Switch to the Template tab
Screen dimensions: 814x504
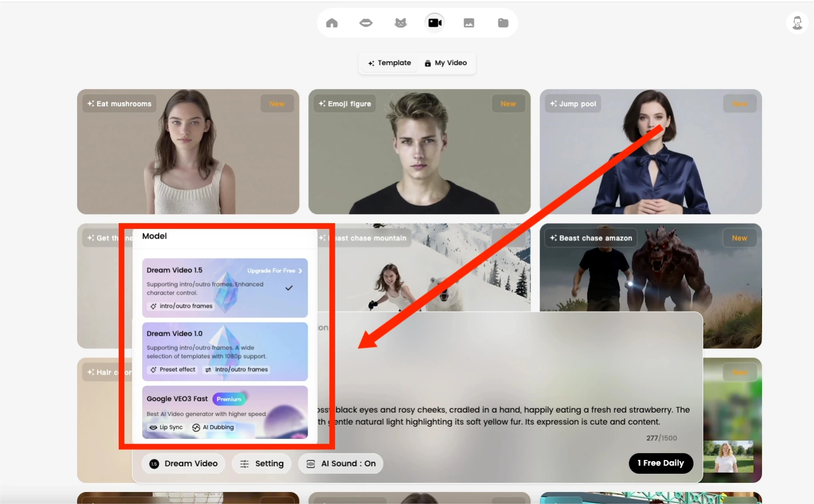pos(390,63)
